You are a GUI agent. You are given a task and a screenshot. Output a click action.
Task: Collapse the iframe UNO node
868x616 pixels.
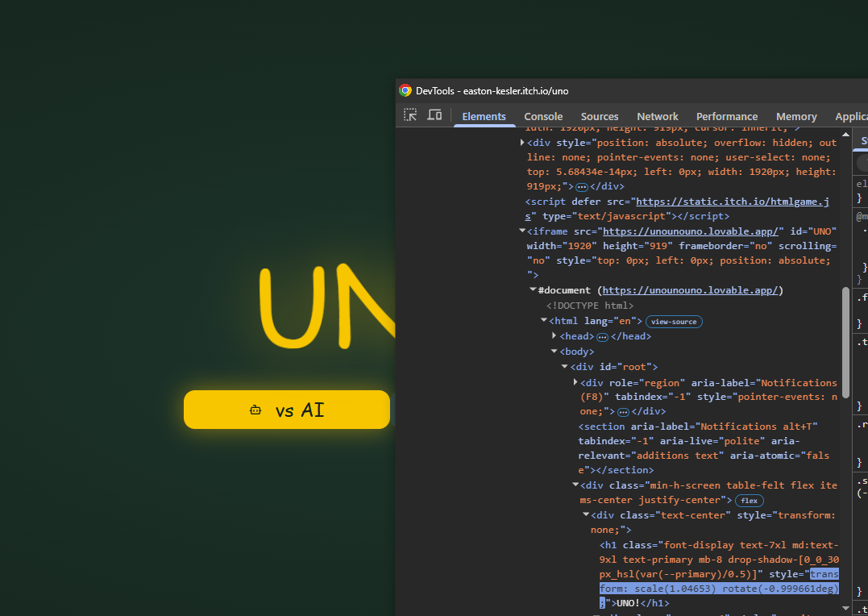tap(522, 231)
